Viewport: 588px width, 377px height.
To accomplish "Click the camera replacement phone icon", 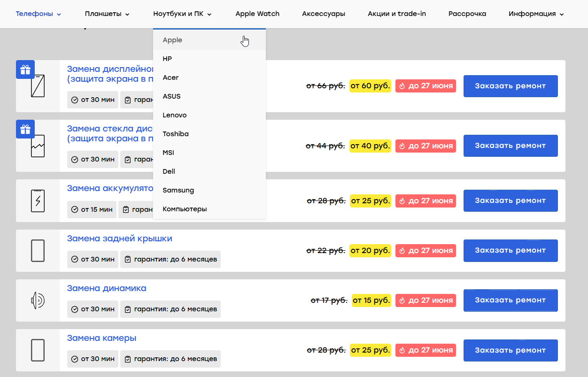I will [x=38, y=350].
